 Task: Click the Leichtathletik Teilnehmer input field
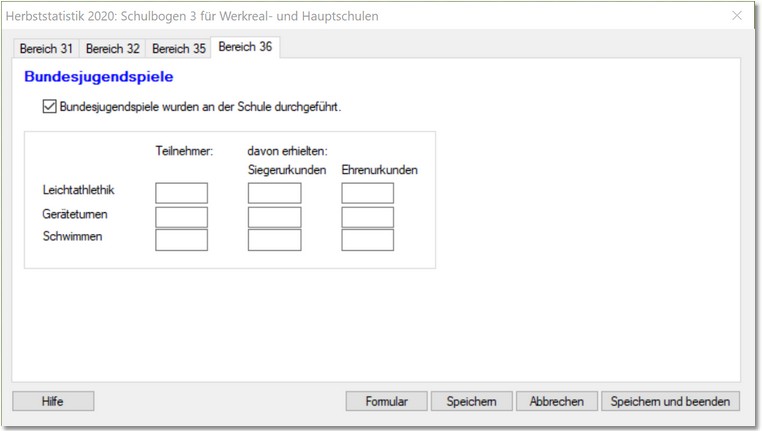(x=181, y=193)
